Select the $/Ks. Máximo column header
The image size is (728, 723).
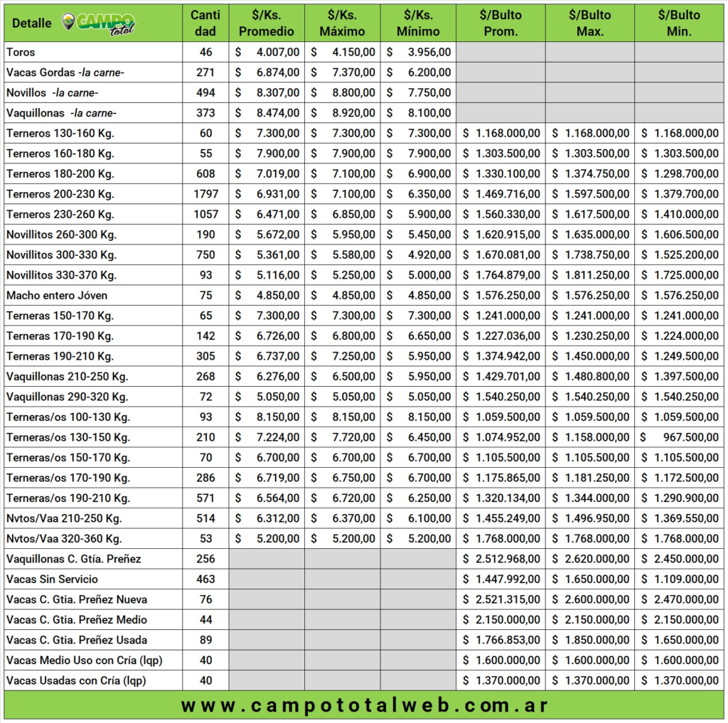click(342, 23)
